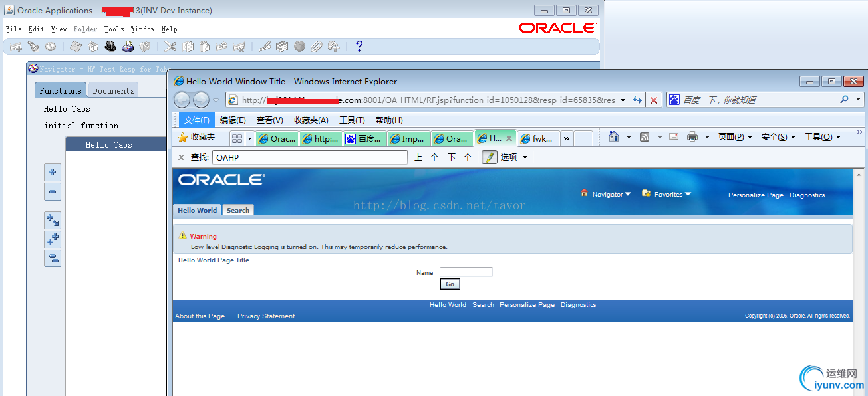Close the Find bar with its X button

coord(182,157)
